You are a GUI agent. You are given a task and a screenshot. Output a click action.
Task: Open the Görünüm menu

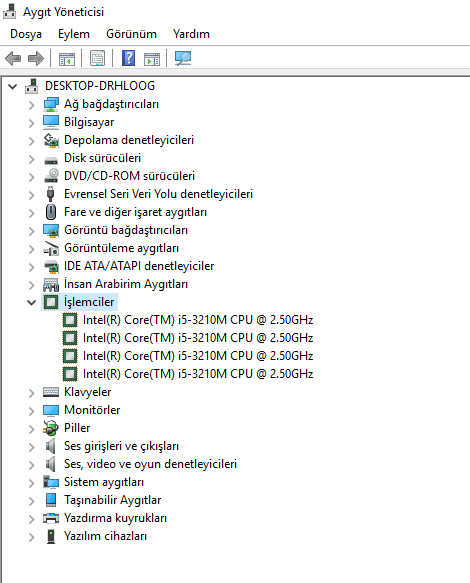pyautogui.click(x=131, y=34)
